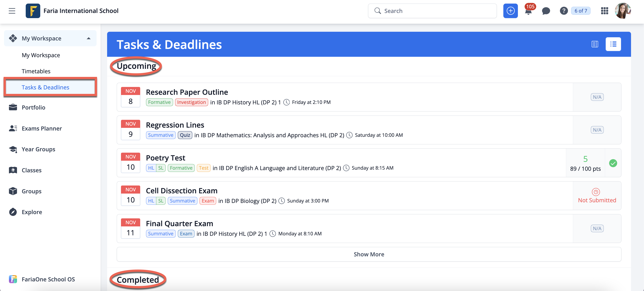The height and width of the screenshot is (291, 644).
Task: Toggle the Poetry Test completion checkmark
Action: point(613,163)
